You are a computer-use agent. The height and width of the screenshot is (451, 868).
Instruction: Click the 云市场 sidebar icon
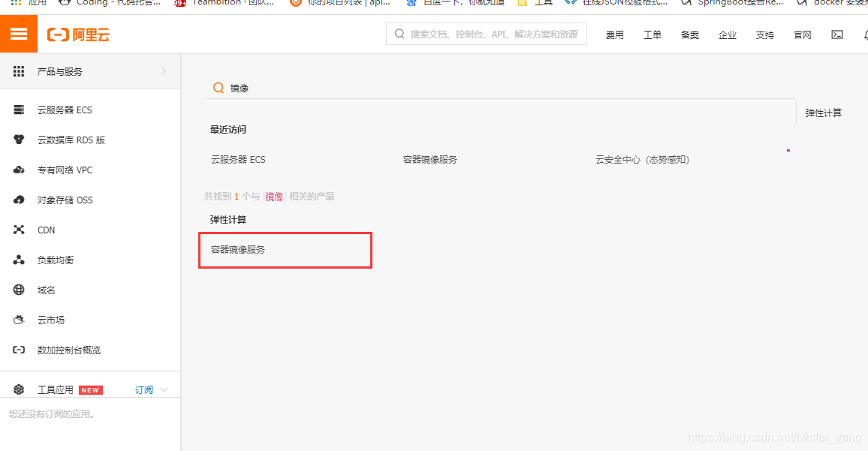[19, 320]
